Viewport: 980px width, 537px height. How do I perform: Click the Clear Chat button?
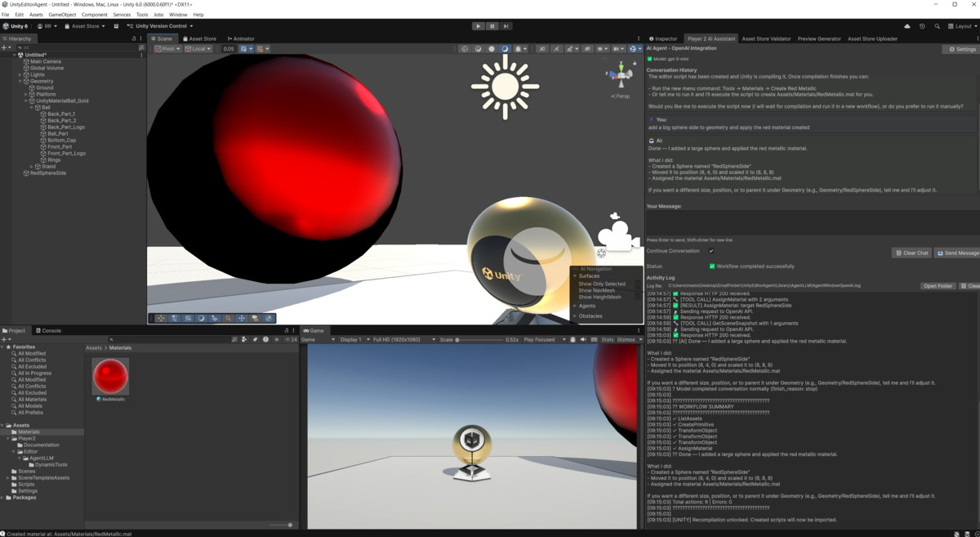911,253
